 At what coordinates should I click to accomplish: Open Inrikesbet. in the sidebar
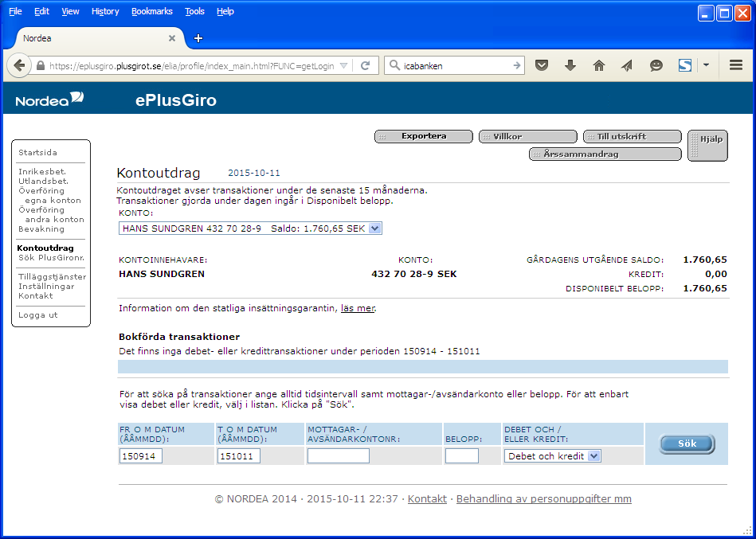42,171
